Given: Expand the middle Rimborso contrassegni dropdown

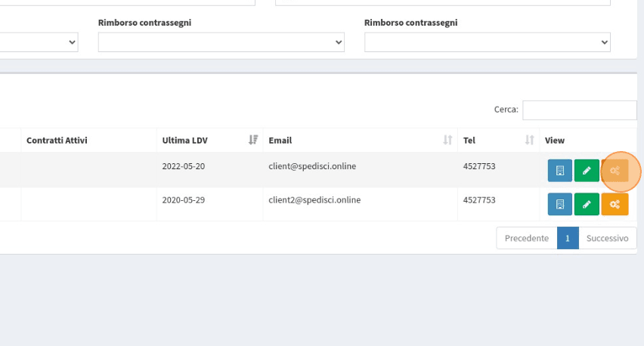Looking at the screenshot, I should [x=221, y=43].
